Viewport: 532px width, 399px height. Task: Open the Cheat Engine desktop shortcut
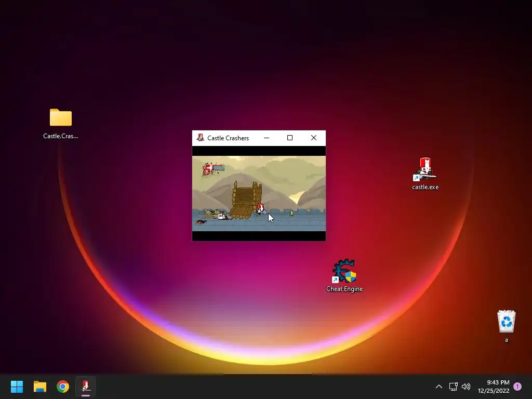[x=344, y=275]
